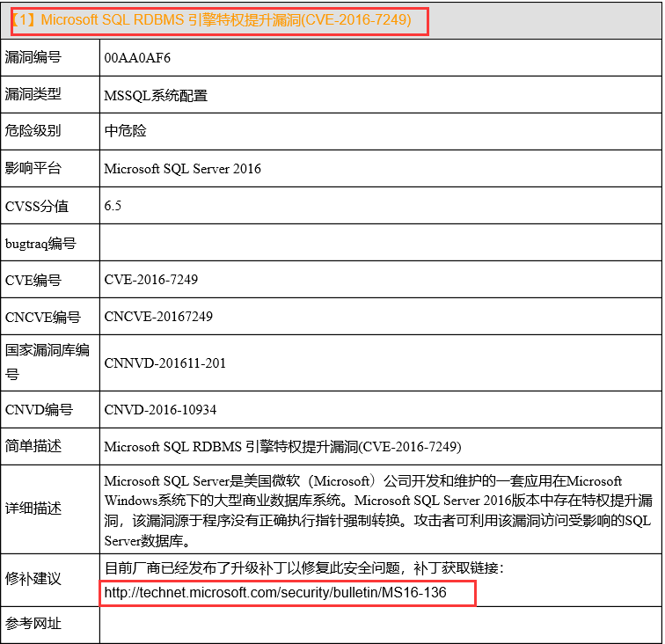Click the bugtraq编号 row label
Image resolution: width=665 pixels, height=644 pixels.
pyautogui.click(x=40, y=244)
